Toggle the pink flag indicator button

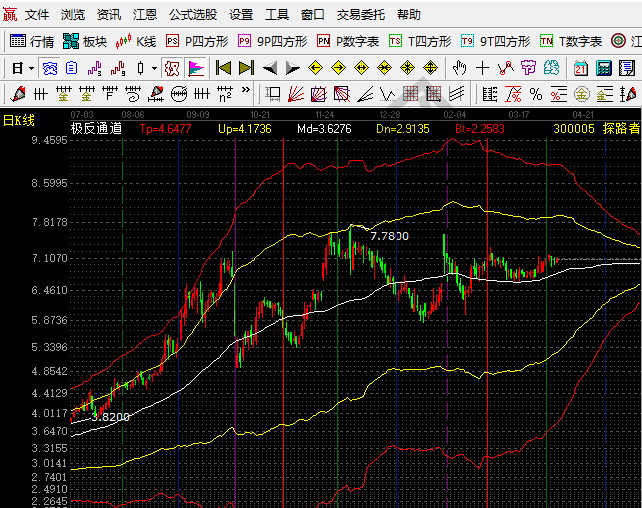click(196, 68)
